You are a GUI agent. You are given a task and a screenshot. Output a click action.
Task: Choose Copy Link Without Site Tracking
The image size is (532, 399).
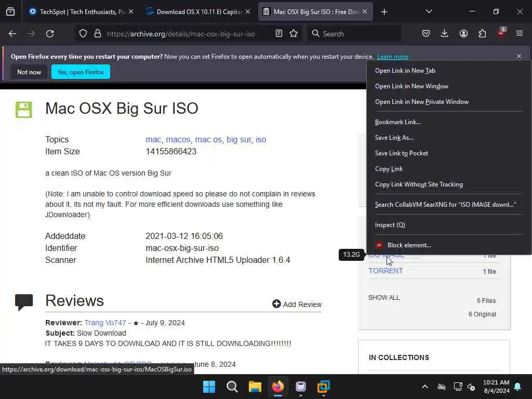coord(419,184)
